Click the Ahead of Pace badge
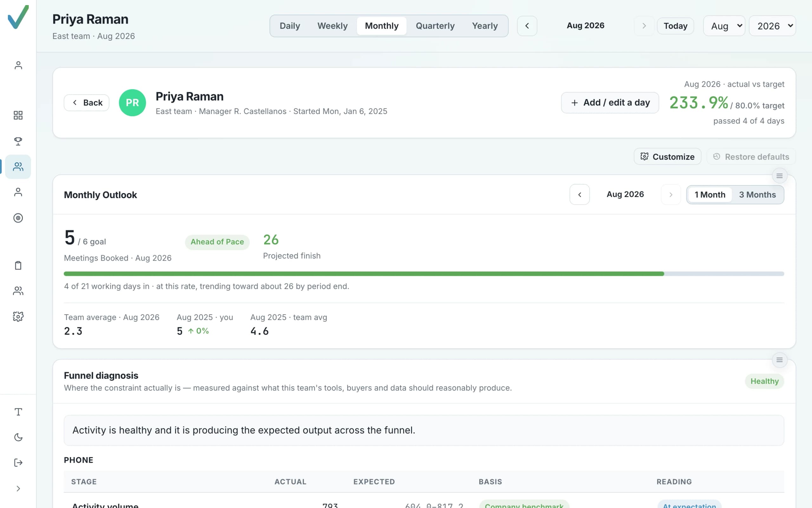Image resolution: width=812 pixels, height=508 pixels. pos(217,242)
